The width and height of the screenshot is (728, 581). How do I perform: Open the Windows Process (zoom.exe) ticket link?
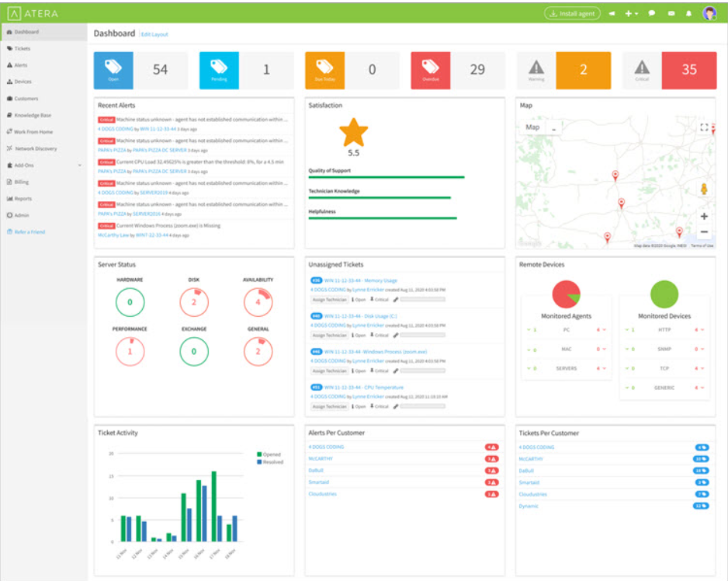[x=376, y=352]
